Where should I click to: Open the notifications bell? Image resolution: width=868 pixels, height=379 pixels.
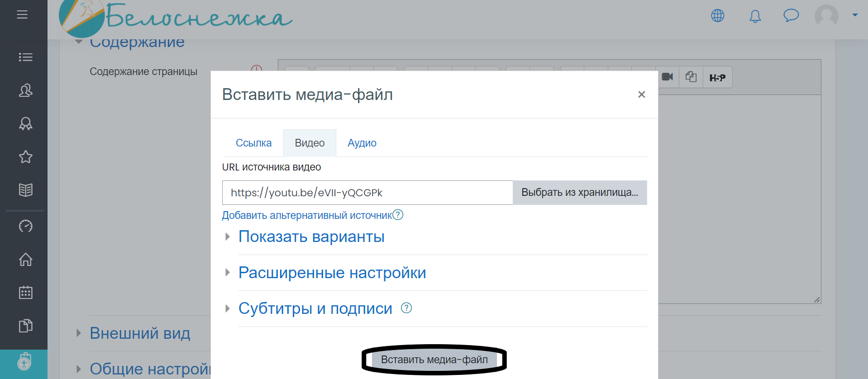click(755, 17)
